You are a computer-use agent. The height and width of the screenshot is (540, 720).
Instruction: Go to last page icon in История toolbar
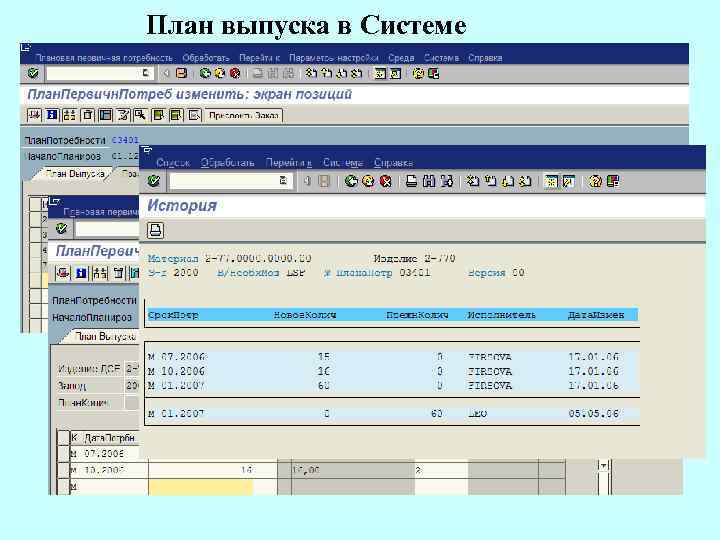click(x=525, y=181)
